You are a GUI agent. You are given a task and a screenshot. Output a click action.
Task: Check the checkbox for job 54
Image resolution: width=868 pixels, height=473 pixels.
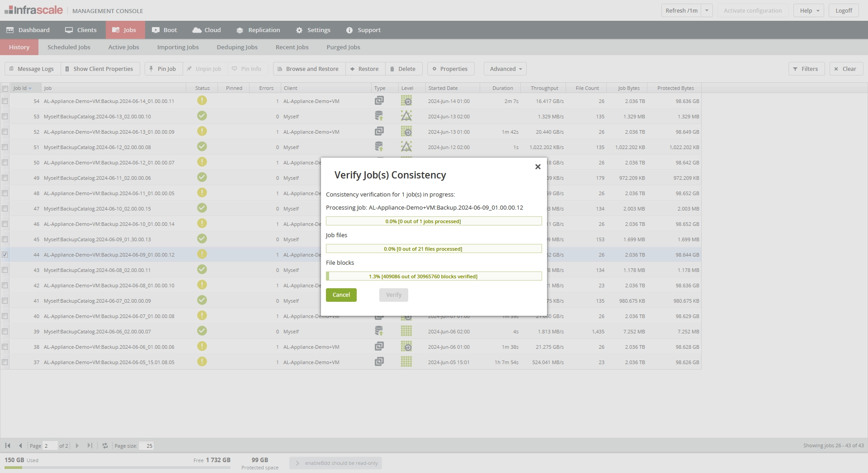click(x=5, y=101)
